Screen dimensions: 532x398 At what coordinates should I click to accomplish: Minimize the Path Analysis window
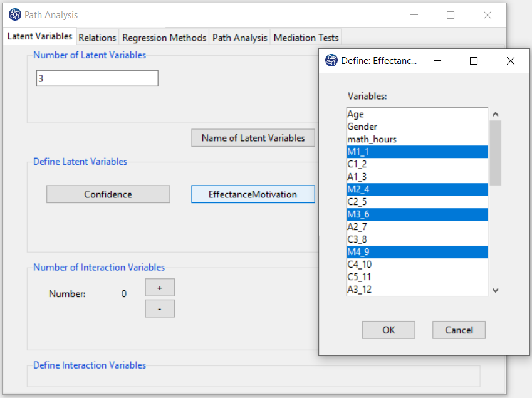click(x=414, y=15)
